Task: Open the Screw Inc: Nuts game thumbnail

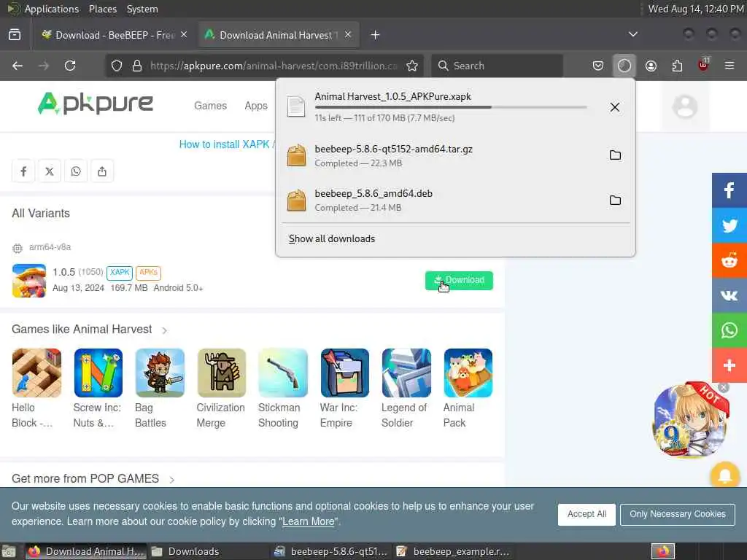Action: [98, 373]
